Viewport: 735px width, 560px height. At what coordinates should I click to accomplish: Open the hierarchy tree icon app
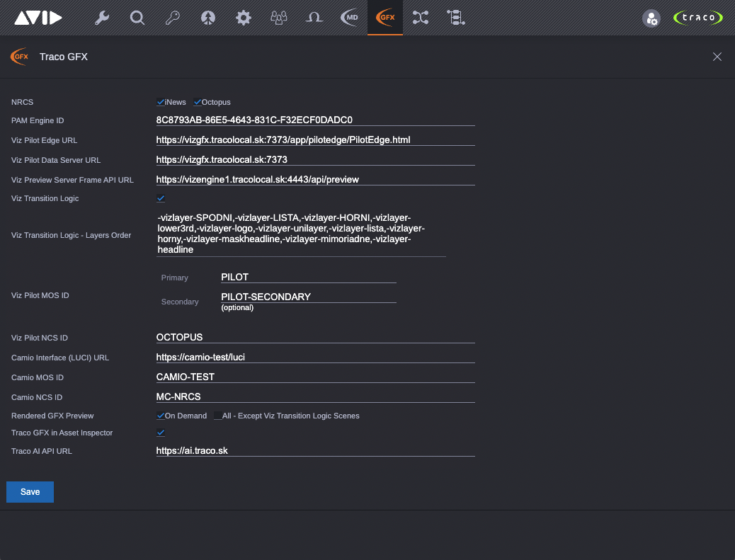(x=455, y=18)
